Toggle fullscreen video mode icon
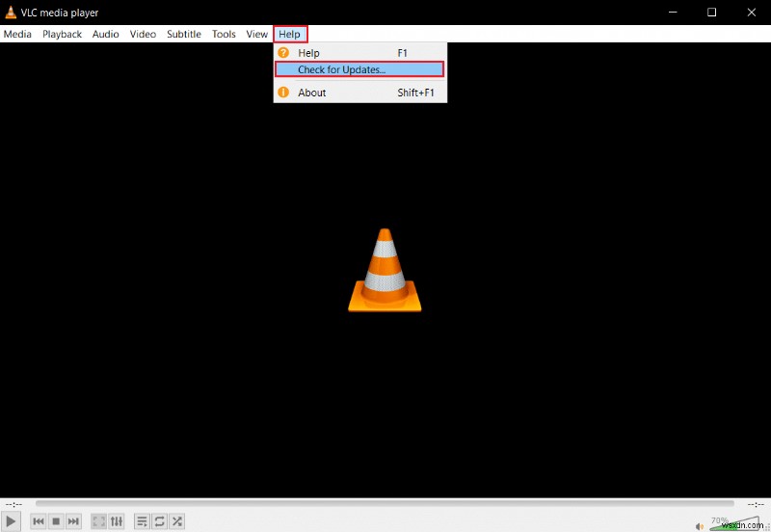771x532 pixels. (x=99, y=521)
